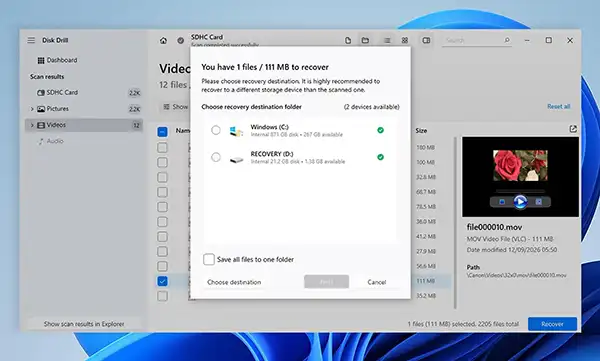Select Audio category in sidebar
Image resolution: width=600 pixels, height=361 pixels.
(x=85, y=141)
